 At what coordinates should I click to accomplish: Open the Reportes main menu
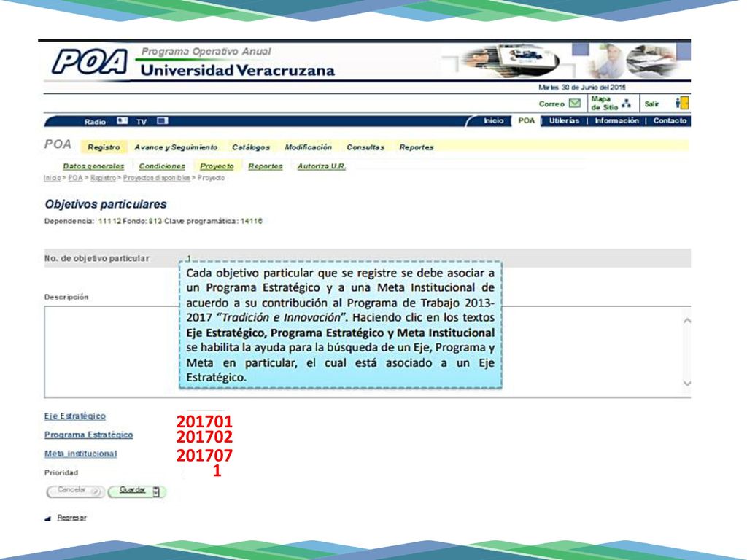coord(417,147)
